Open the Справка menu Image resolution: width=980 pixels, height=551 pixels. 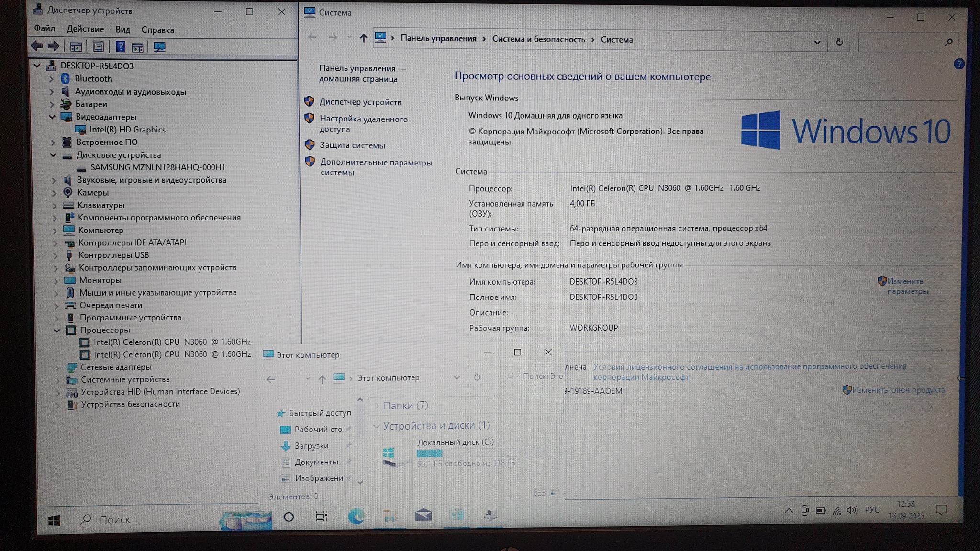pos(157,30)
